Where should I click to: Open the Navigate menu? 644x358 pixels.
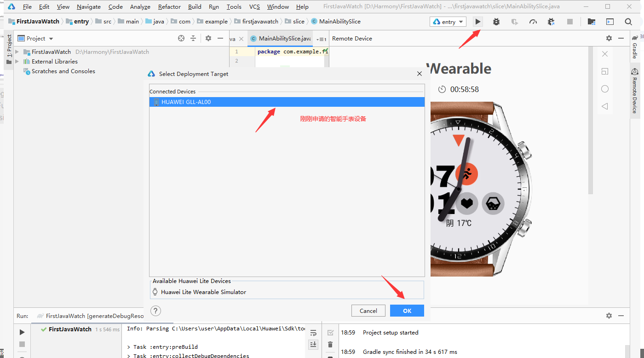[x=89, y=7]
